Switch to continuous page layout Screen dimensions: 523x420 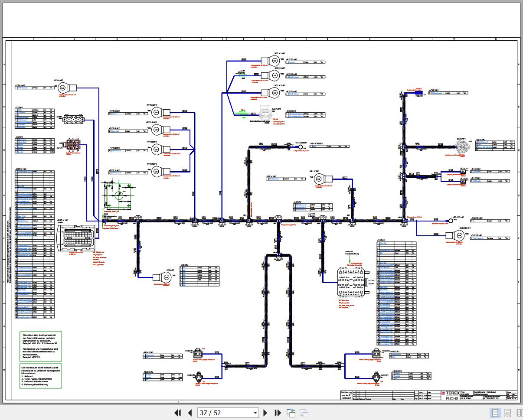(506, 413)
